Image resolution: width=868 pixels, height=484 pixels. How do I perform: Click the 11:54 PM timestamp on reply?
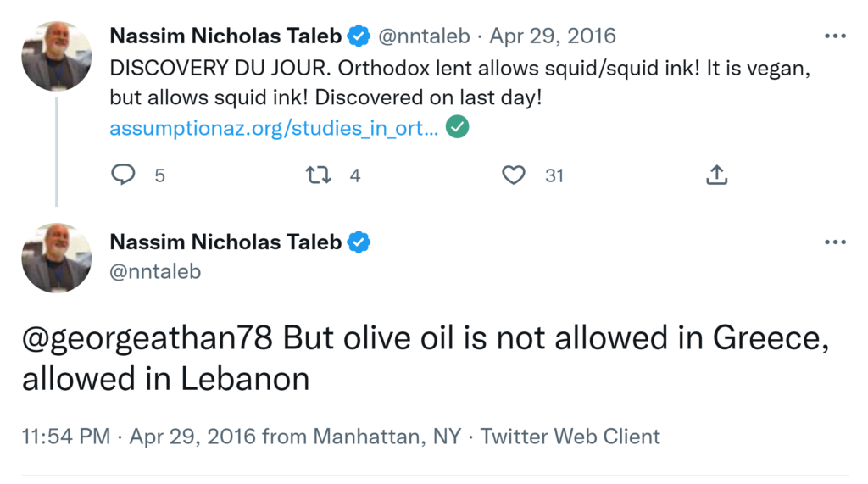pyautogui.click(x=66, y=437)
